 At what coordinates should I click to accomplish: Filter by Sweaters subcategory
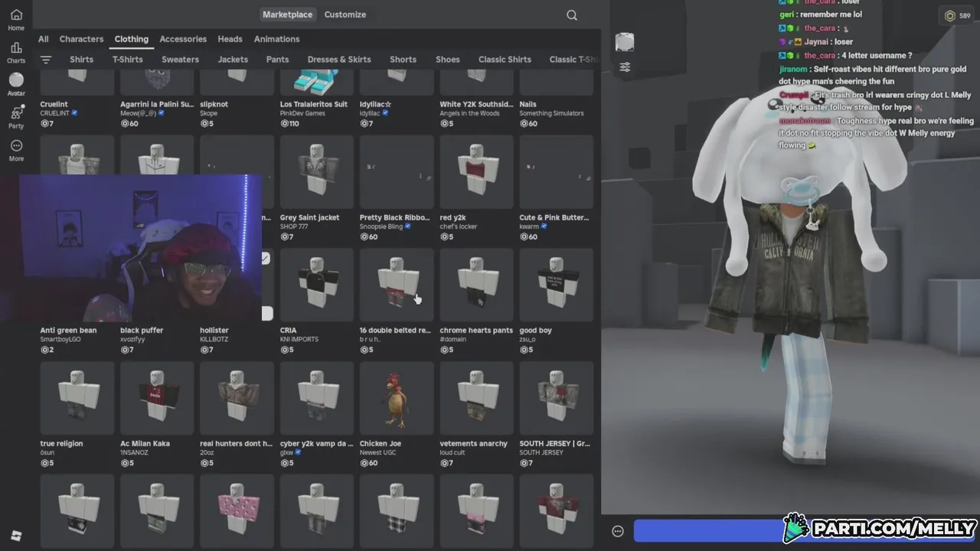click(180, 60)
